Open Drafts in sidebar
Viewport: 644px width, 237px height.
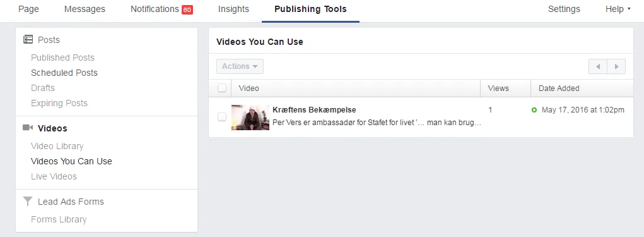tap(43, 88)
